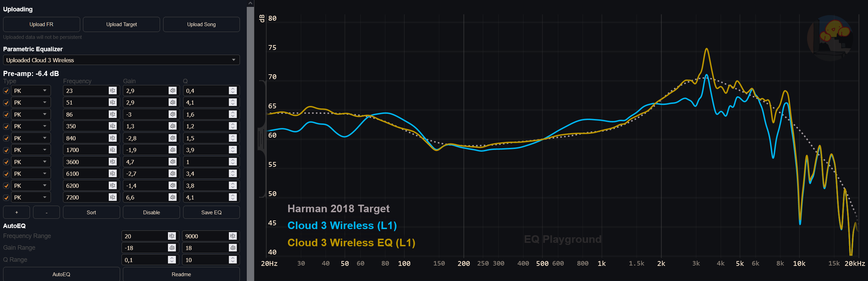Uncheck the 3600 Hz filter
868x281 pixels.
coord(6,162)
